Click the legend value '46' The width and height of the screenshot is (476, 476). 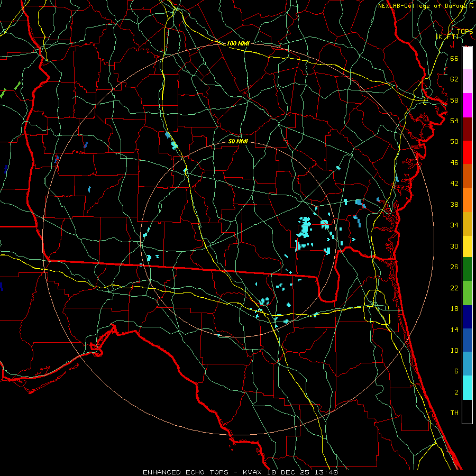point(454,163)
